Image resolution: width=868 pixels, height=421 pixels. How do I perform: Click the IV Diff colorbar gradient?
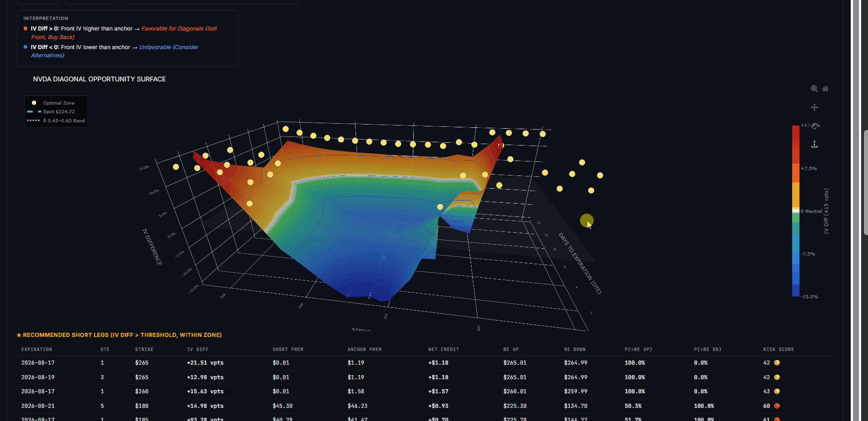pos(796,211)
